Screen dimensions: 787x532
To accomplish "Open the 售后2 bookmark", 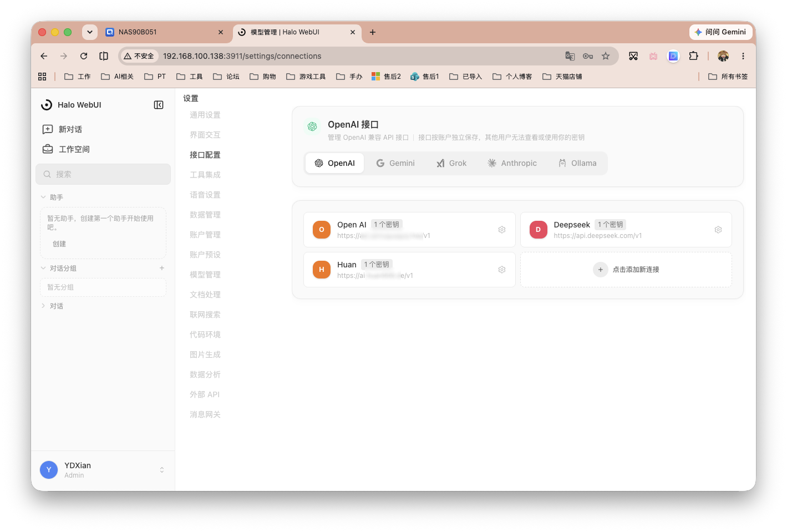I will [386, 77].
